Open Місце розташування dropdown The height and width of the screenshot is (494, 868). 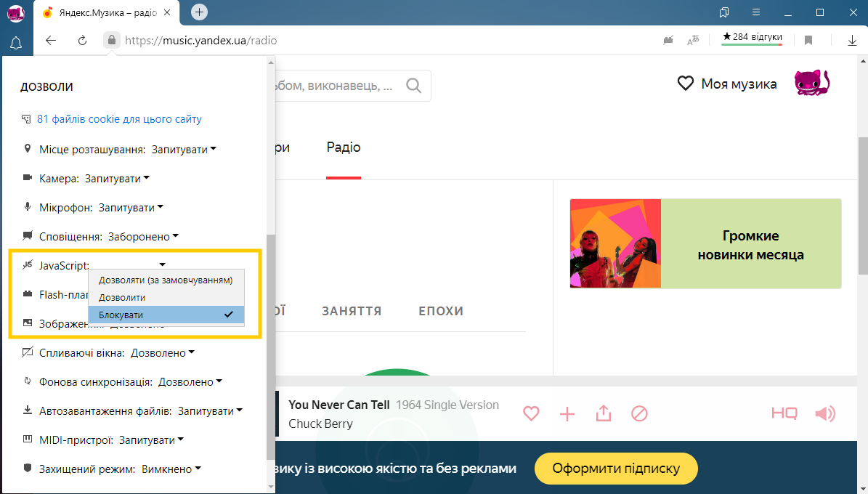click(184, 150)
